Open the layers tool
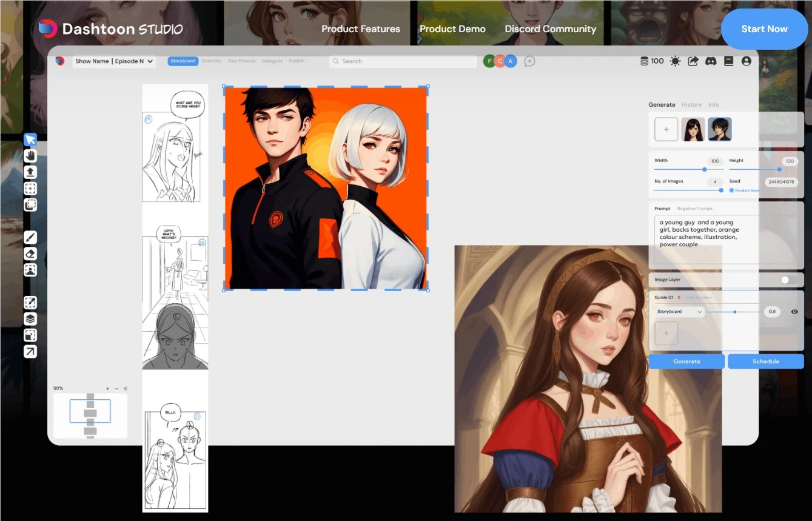 pos(30,319)
